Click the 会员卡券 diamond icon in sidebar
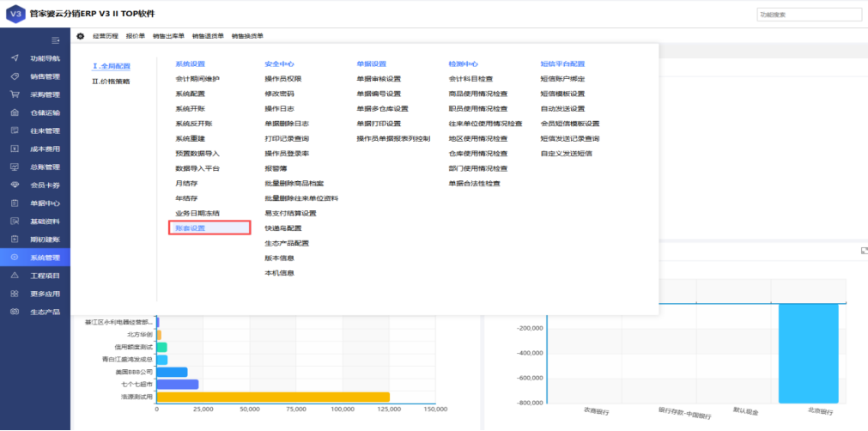Viewport: 868px width, 431px height. 14,185
